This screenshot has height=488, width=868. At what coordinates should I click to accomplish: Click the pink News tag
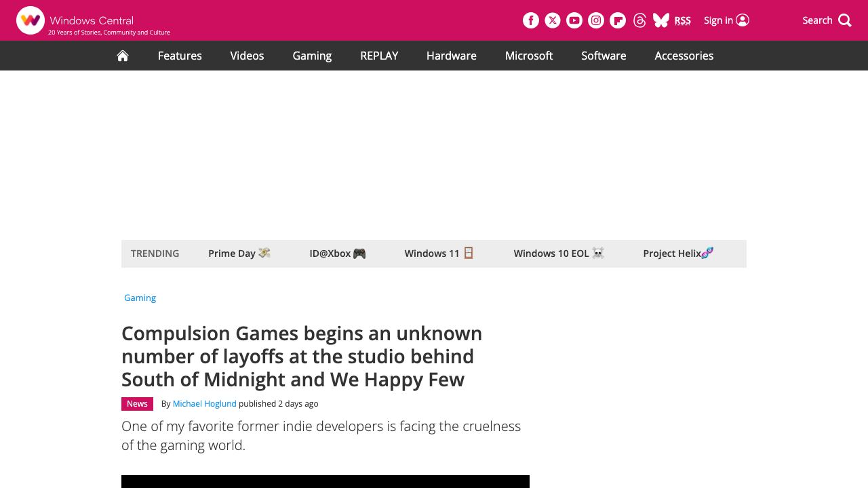(137, 404)
